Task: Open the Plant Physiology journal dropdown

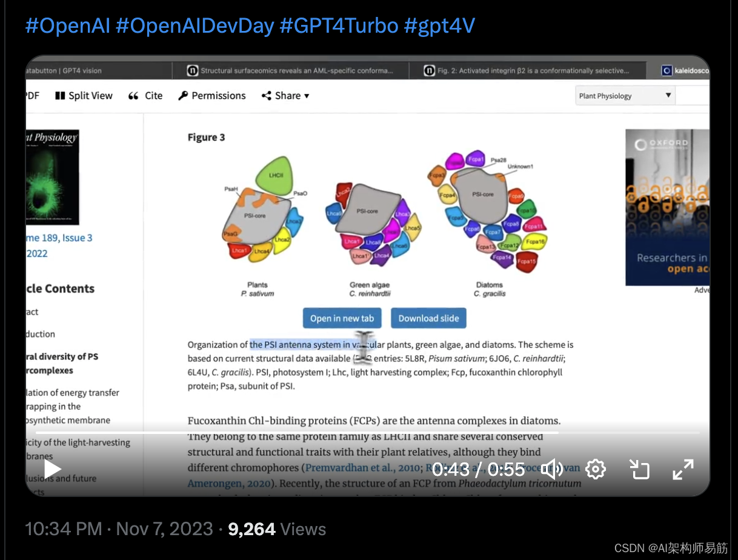Action: coord(625,96)
